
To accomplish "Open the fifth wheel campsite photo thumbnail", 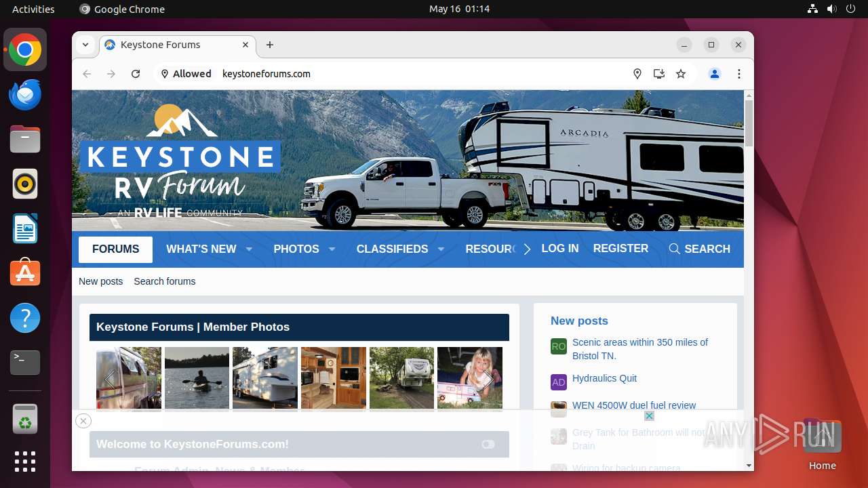I will click(x=402, y=378).
